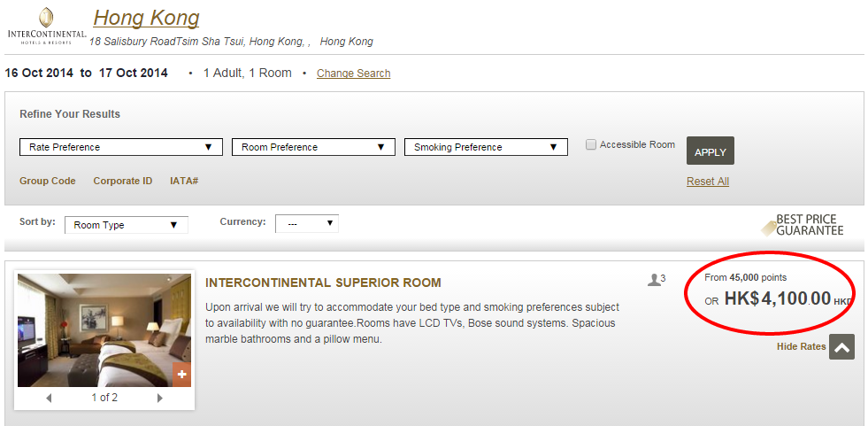The image size is (868, 426).
Task: Expand room photo with orange plus icon
Action: coord(181,375)
